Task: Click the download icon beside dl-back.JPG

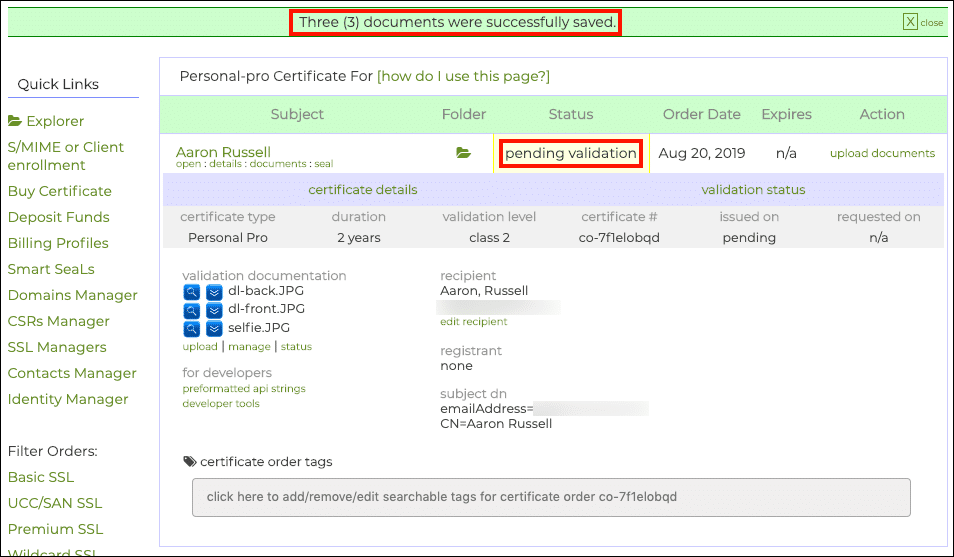Action: [x=214, y=292]
